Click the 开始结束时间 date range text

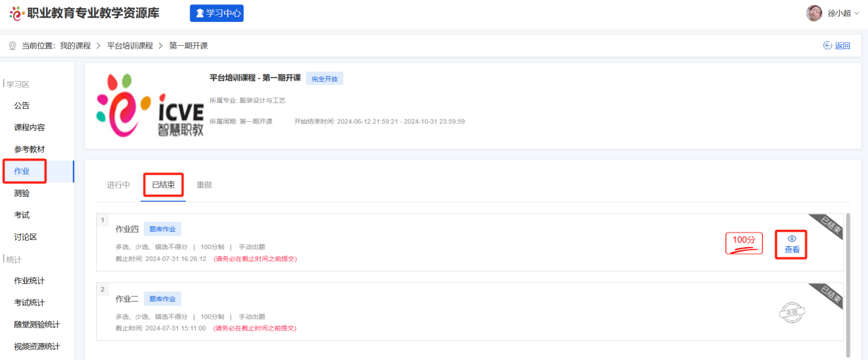point(380,121)
